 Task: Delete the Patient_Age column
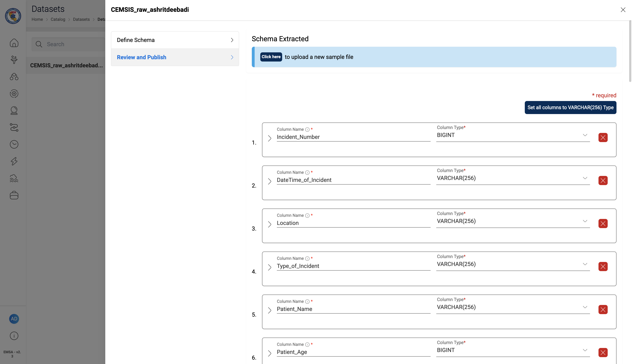point(603,353)
